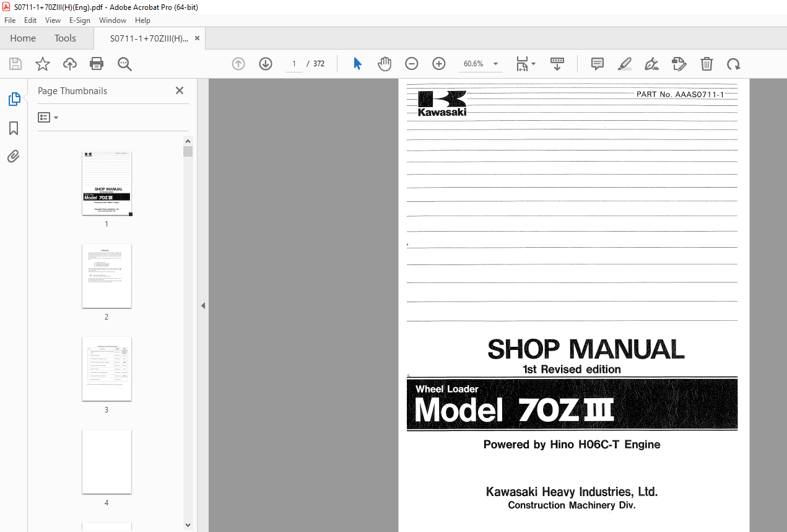Click the 'Model 70Z III' banner text
The height and width of the screenshot is (532, 787).
(x=515, y=410)
